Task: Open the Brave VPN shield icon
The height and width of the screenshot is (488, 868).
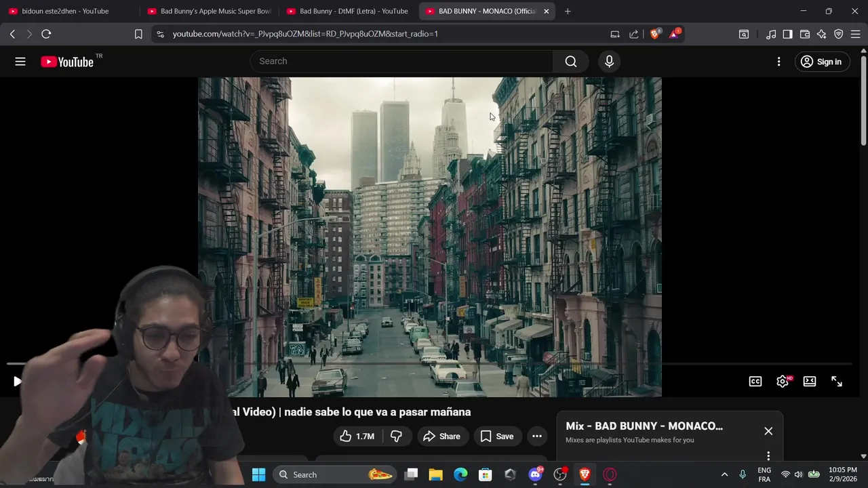Action: [x=839, y=34]
